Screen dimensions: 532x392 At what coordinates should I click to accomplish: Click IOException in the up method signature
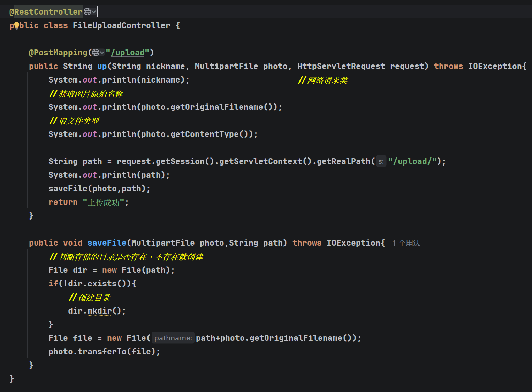tap(495, 66)
